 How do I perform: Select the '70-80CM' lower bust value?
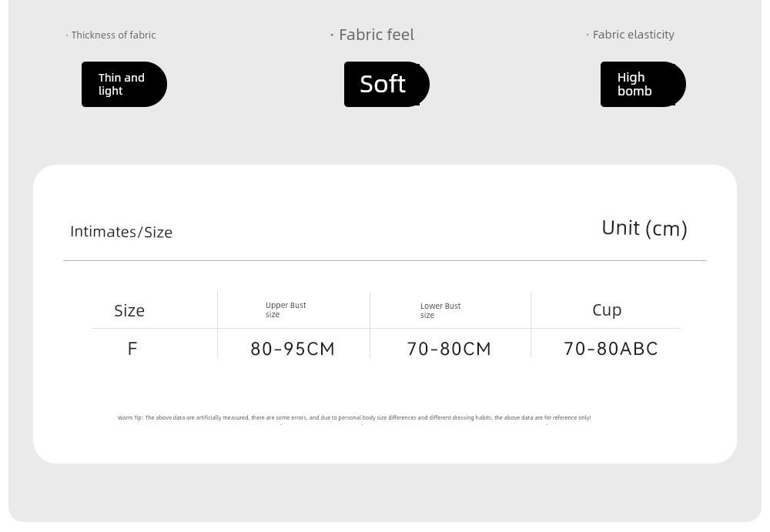coord(450,349)
